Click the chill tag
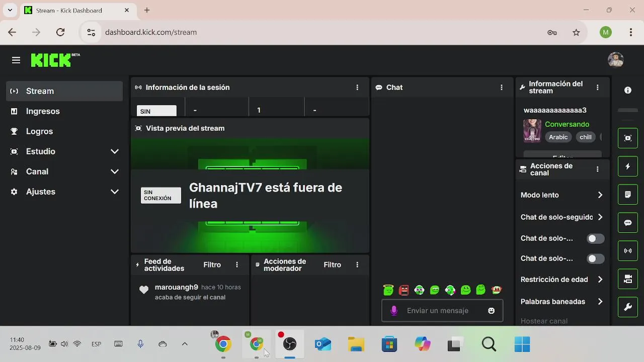The width and height of the screenshot is (644, 362). pyautogui.click(x=586, y=137)
